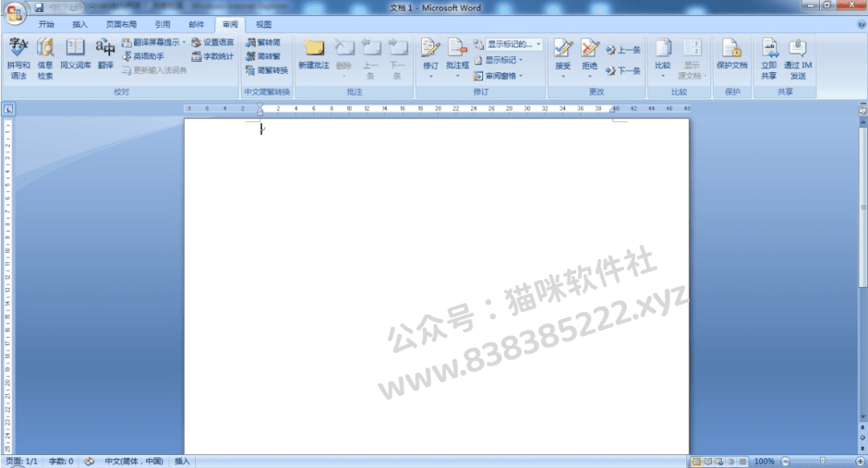The width and height of the screenshot is (868, 468).
Task: Click inside the blank document page
Action: pos(436,286)
